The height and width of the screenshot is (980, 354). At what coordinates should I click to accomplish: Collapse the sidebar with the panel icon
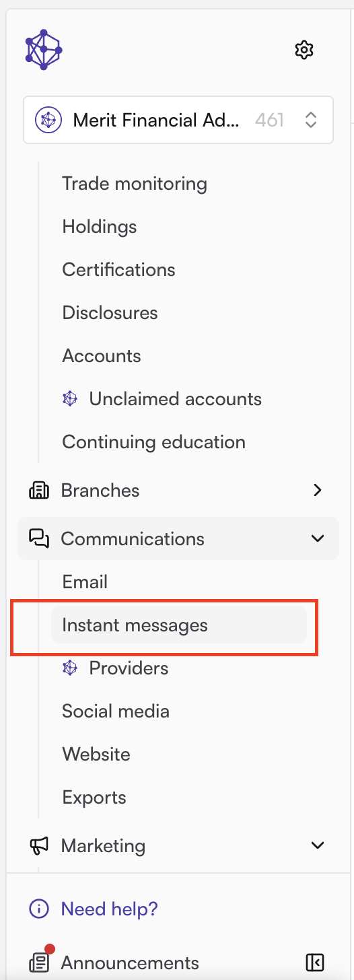click(x=314, y=963)
